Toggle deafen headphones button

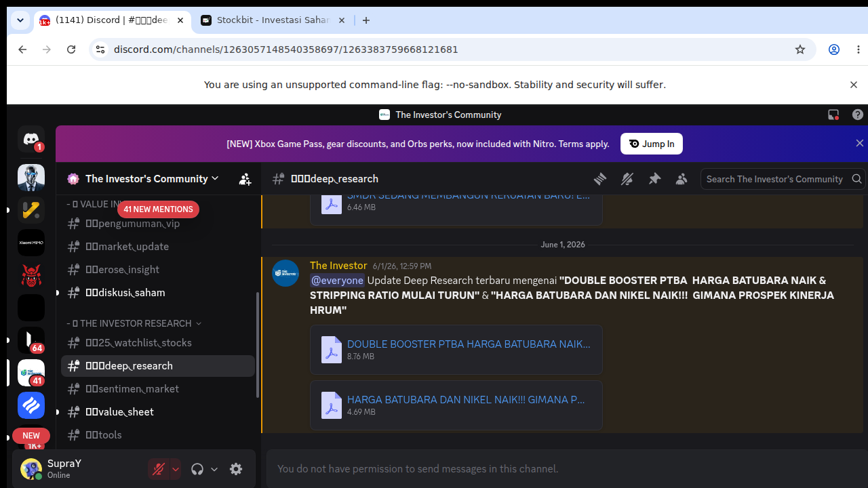pyautogui.click(x=197, y=469)
